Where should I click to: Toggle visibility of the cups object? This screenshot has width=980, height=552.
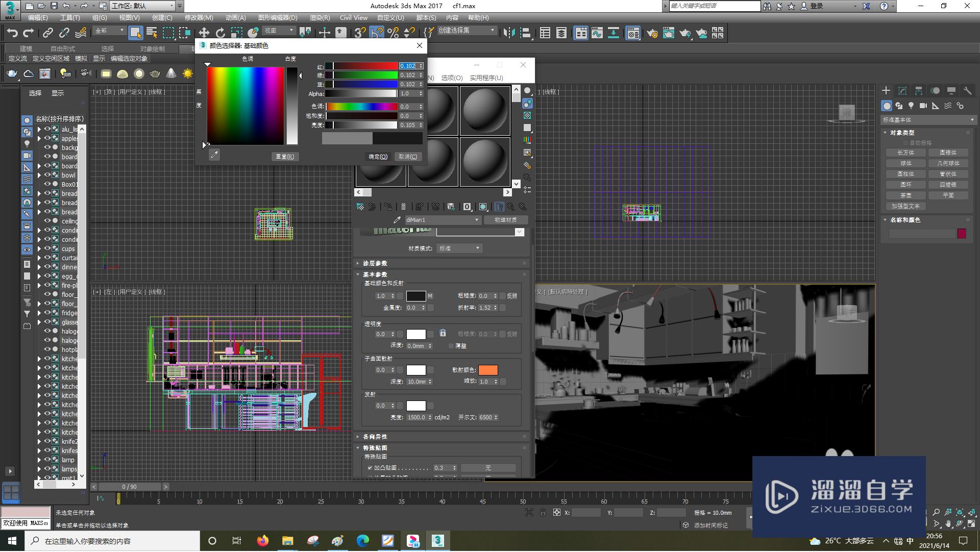tap(47, 248)
